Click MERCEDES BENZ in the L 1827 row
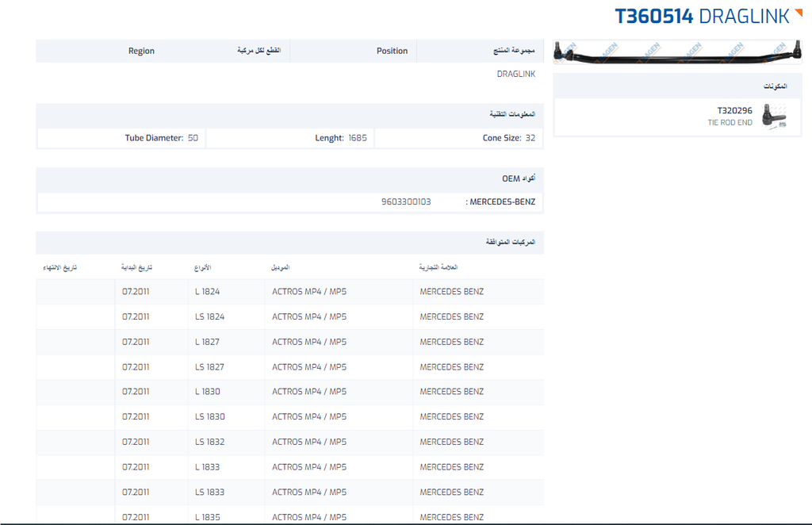 (x=451, y=342)
